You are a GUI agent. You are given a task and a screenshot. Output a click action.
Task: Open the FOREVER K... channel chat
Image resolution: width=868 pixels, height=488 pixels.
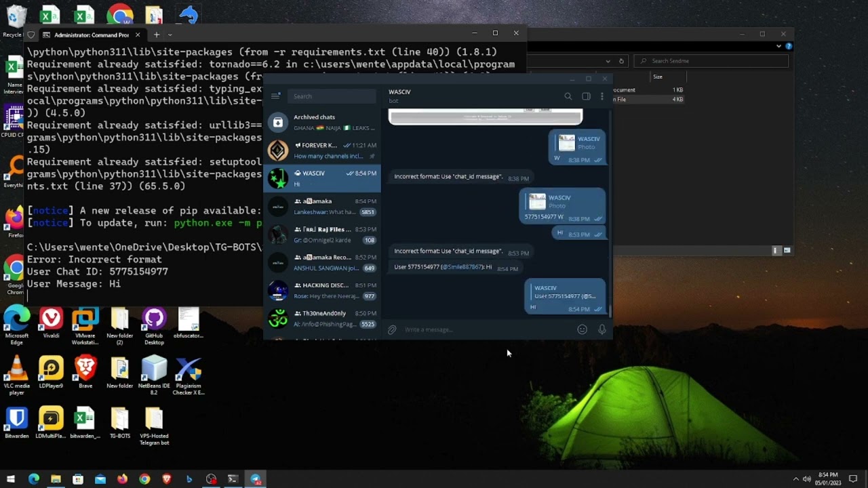(x=322, y=150)
